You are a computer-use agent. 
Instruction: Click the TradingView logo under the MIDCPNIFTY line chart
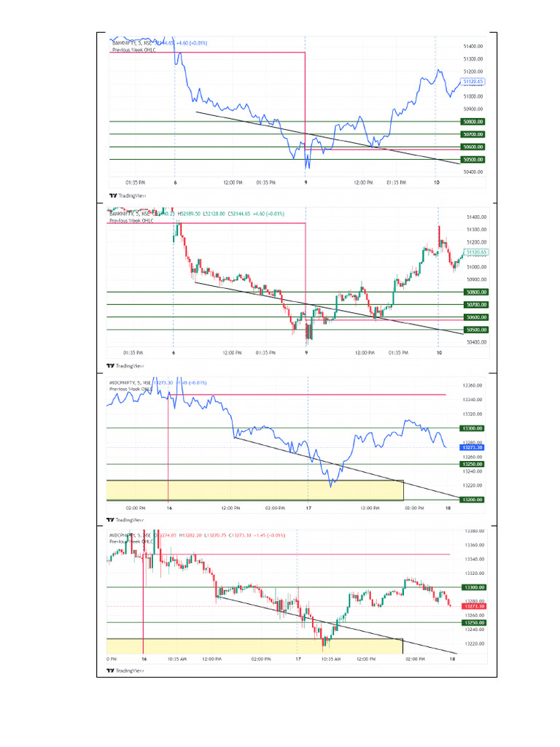click(125, 519)
